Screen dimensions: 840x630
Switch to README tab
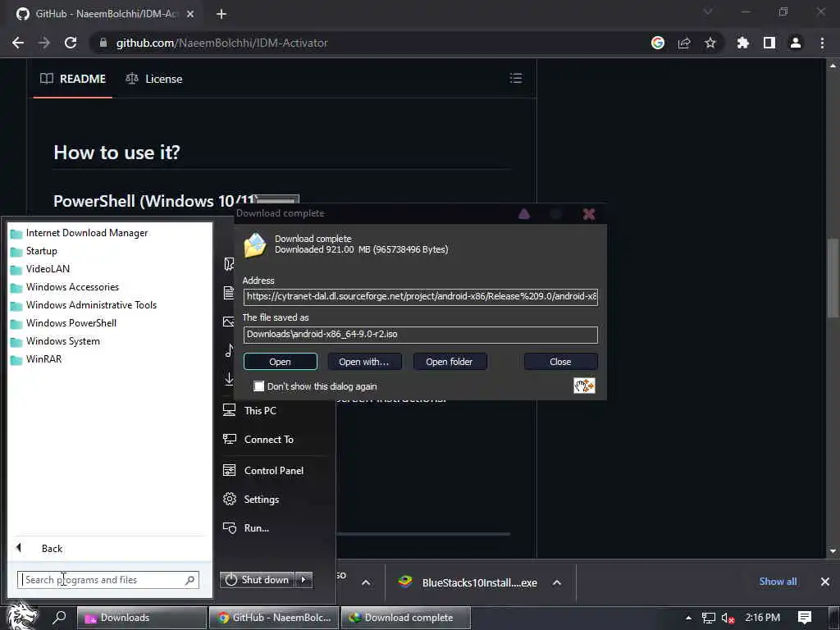73,79
